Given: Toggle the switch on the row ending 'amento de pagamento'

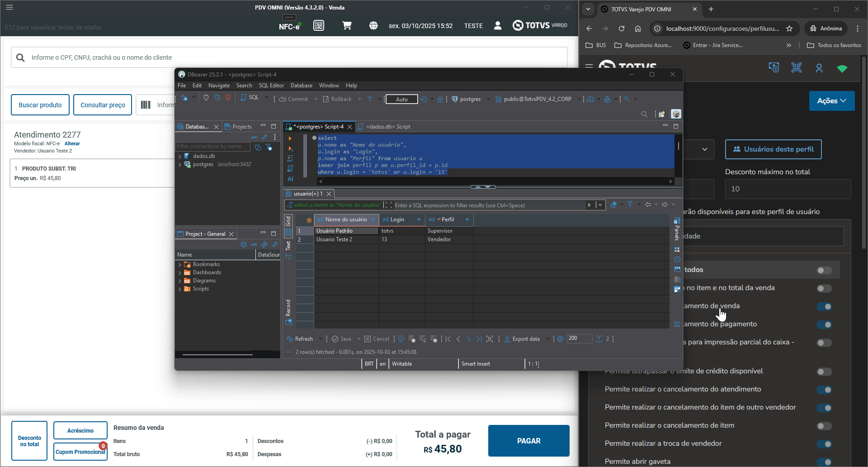Looking at the screenshot, I should 824,324.
